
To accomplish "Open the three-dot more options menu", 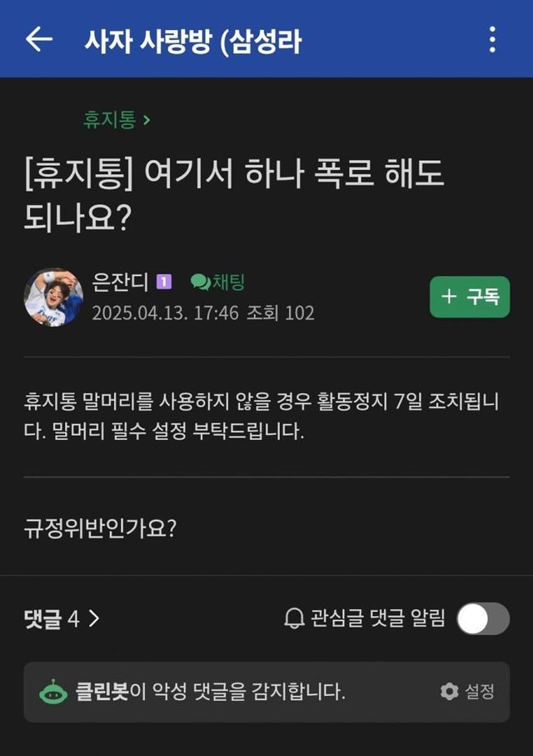I will coord(492,39).
